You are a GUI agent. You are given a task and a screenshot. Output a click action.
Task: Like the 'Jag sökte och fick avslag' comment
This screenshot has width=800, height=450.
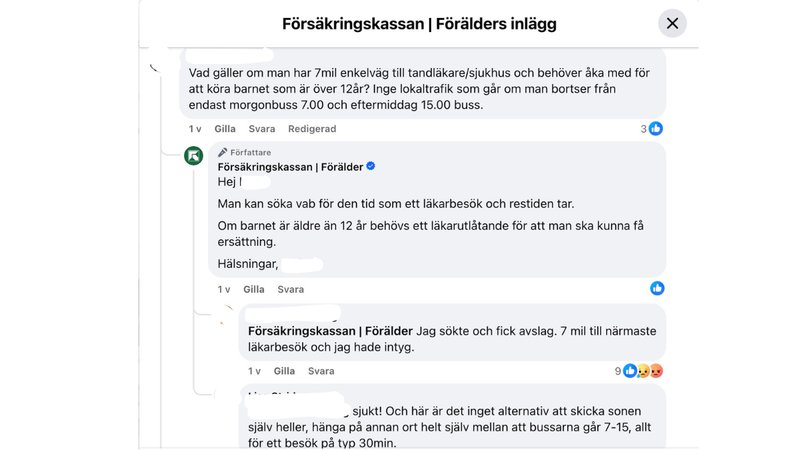click(x=284, y=371)
